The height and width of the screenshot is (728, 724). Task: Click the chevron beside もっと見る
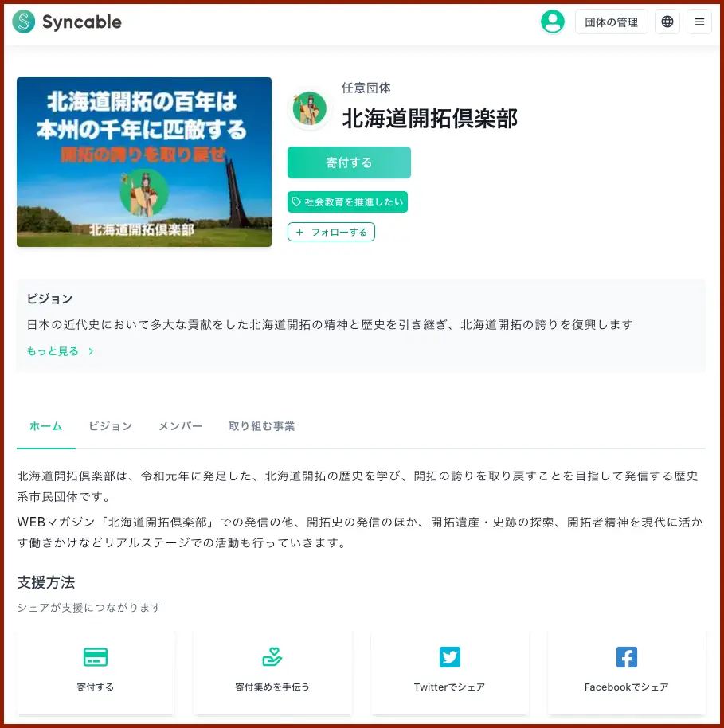point(91,351)
